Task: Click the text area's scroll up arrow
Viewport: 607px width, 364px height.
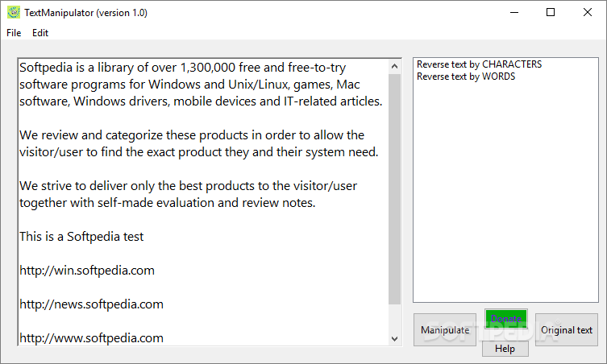Action: [394, 67]
